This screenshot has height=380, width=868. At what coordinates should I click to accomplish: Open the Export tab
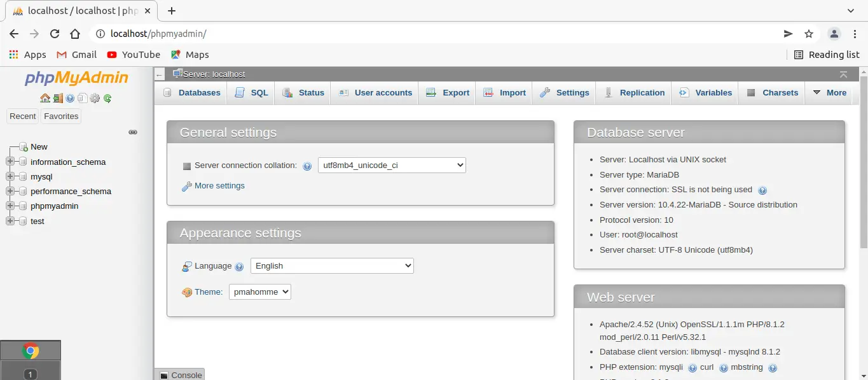[x=448, y=93]
